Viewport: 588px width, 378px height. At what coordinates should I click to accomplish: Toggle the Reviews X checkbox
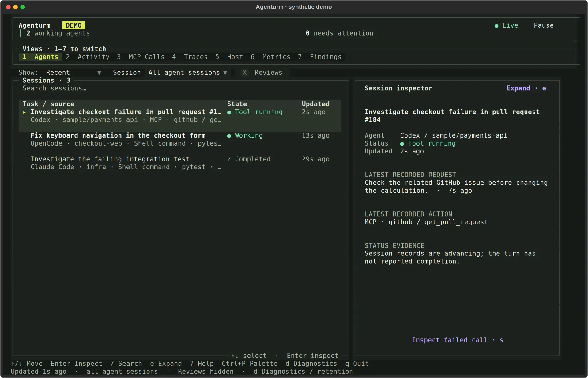tap(245, 73)
